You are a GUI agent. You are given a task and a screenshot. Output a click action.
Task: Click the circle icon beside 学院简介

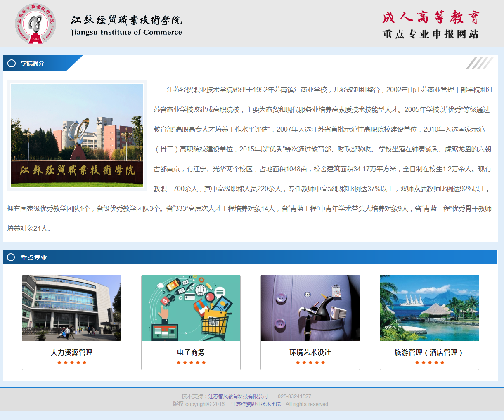[x=12, y=63]
